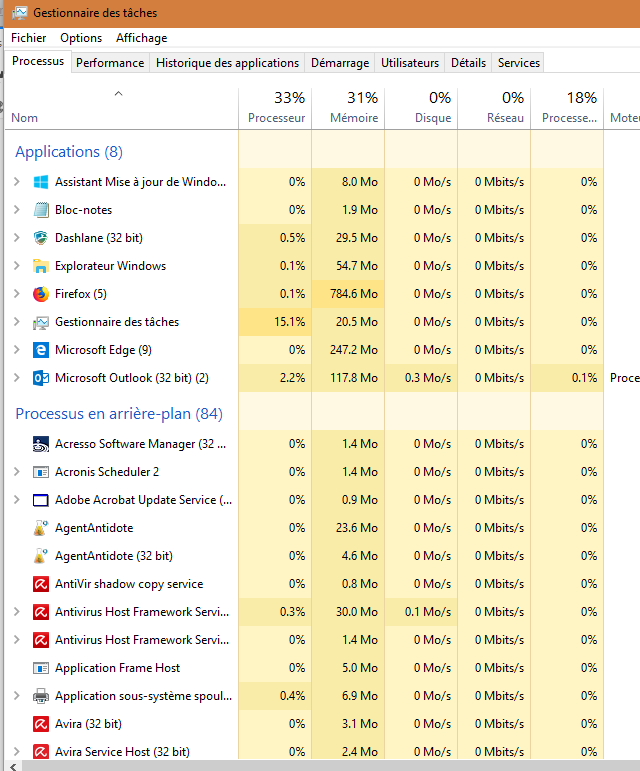This screenshot has width=640, height=771.
Task: Click the Microsoft Edge icon
Action: (x=41, y=350)
